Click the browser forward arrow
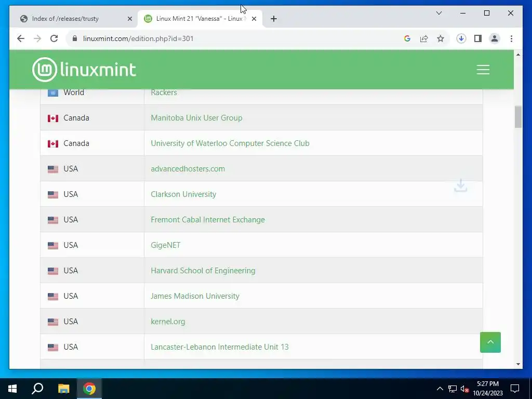 [37, 38]
